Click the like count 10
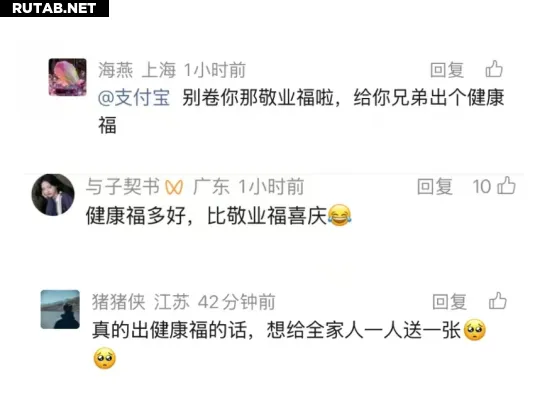 [x=482, y=186]
